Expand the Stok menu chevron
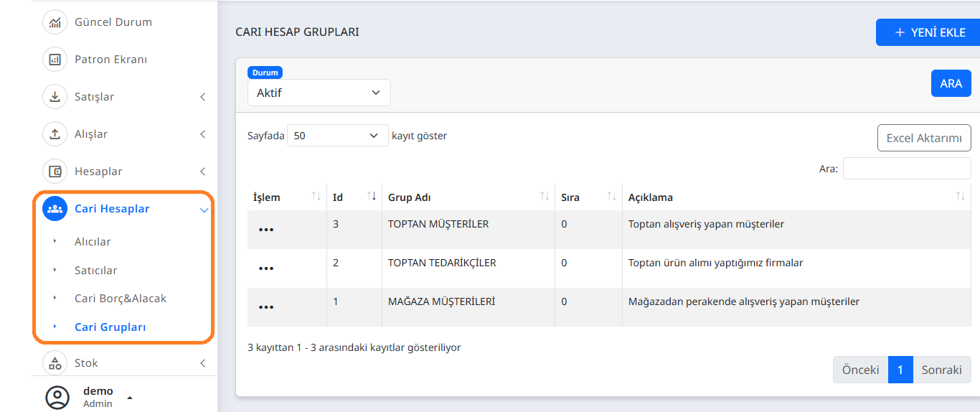This screenshot has height=412, width=980. pos(203,363)
